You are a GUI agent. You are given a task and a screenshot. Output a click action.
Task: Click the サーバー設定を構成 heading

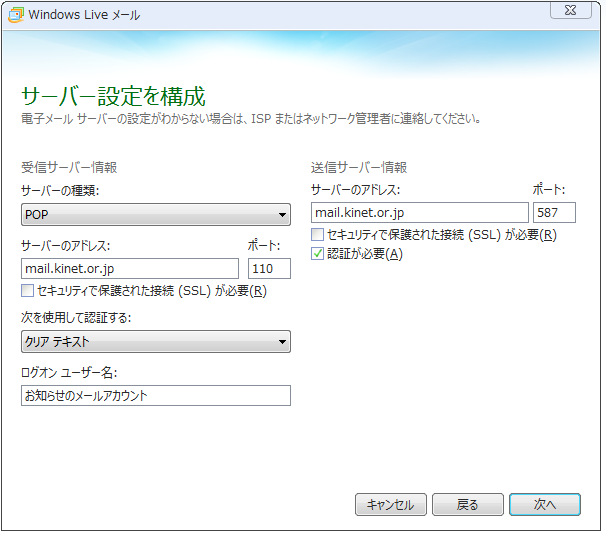click(114, 96)
